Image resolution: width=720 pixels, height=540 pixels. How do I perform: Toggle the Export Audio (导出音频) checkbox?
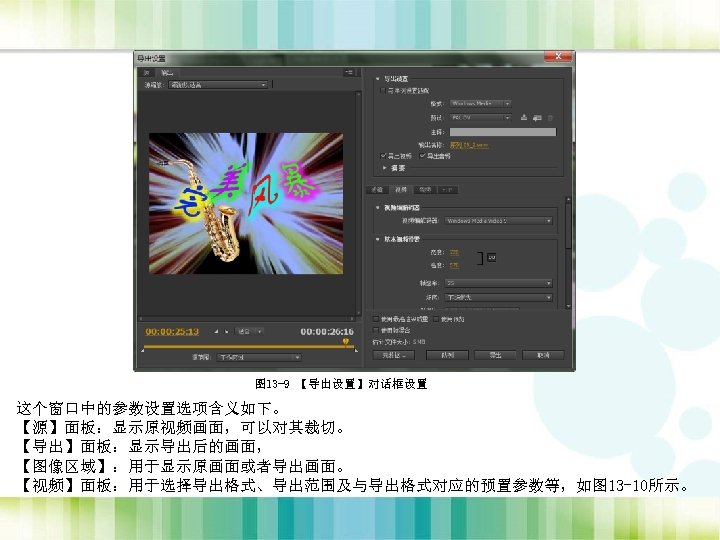(422, 156)
